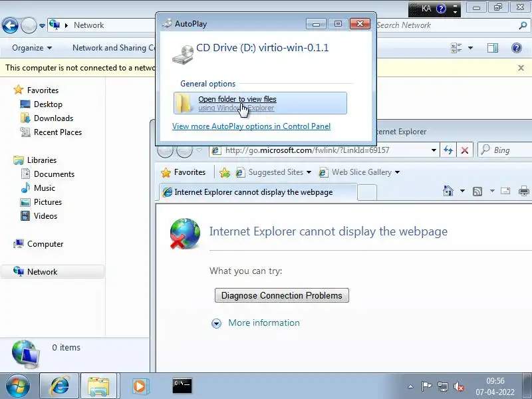The height and width of the screenshot is (399, 532).
Task: Click the Network address breadcrumb
Action: tap(88, 25)
